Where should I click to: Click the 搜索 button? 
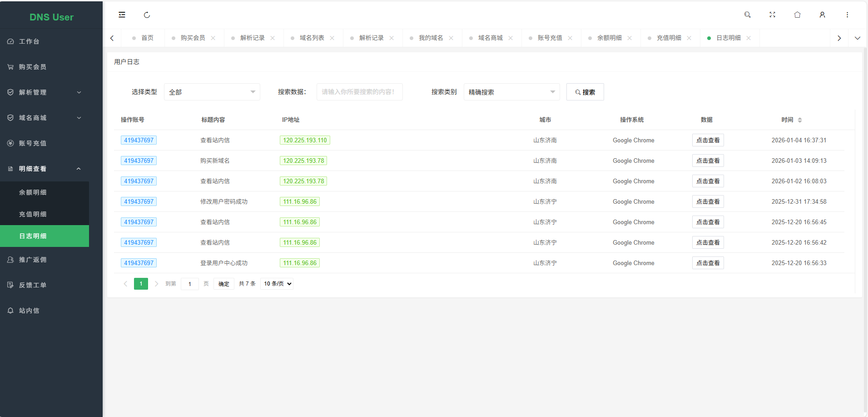pos(585,92)
